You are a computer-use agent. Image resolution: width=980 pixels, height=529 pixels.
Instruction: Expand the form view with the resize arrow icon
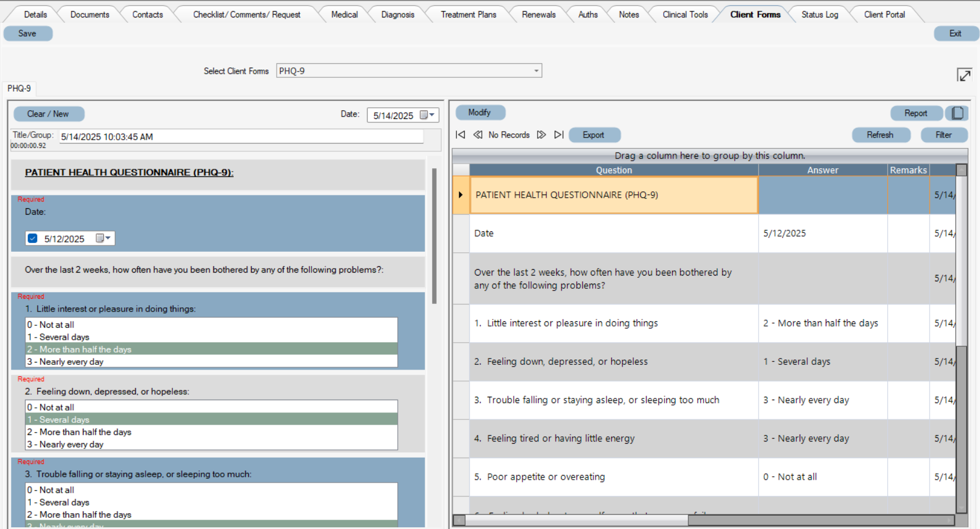coord(964,75)
